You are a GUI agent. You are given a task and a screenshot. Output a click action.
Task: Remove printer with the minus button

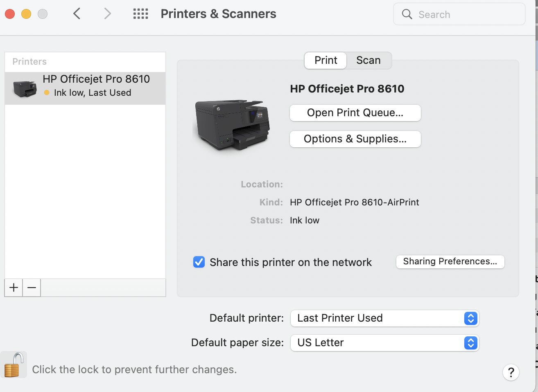pos(32,288)
